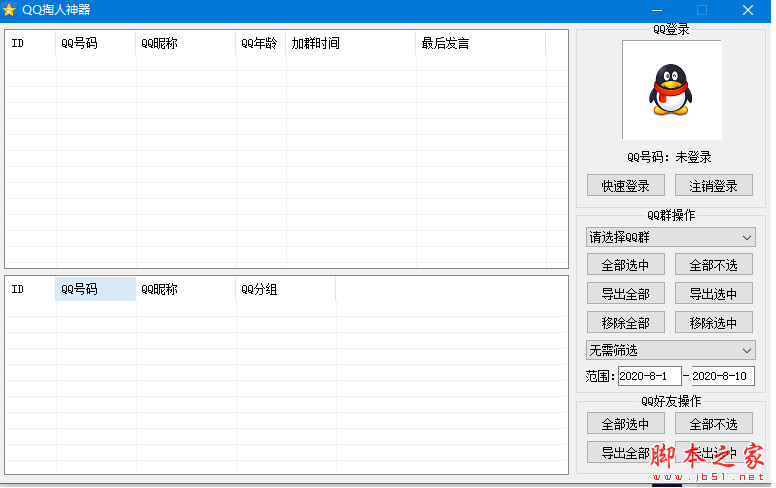
Task: Click 导出全部 in the QQ好友操作 section
Action: [x=625, y=452]
